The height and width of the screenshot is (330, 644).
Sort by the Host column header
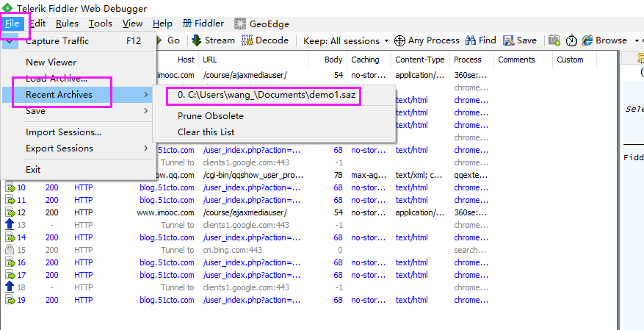click(186, 60)
